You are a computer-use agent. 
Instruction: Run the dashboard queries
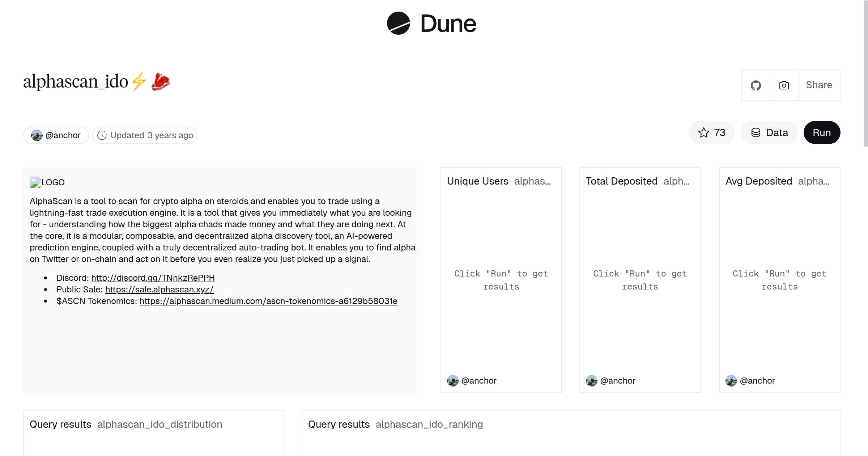pos(822,132)
